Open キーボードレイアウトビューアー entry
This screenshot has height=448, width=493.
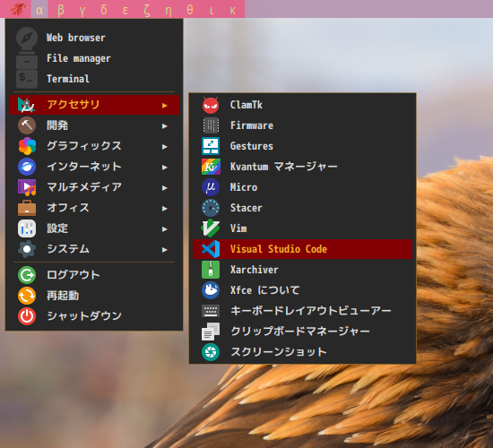(x=302, y=311)
